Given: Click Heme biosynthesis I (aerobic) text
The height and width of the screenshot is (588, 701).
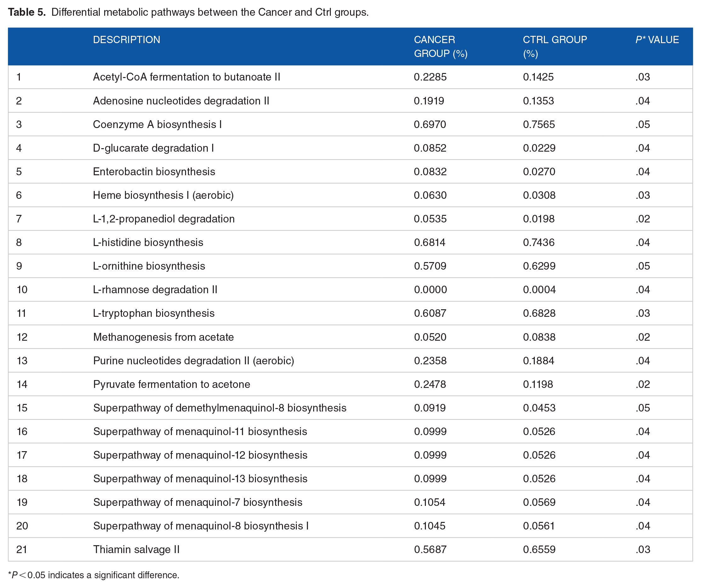Looking at the screenshot, I should [x=163, y=195].
